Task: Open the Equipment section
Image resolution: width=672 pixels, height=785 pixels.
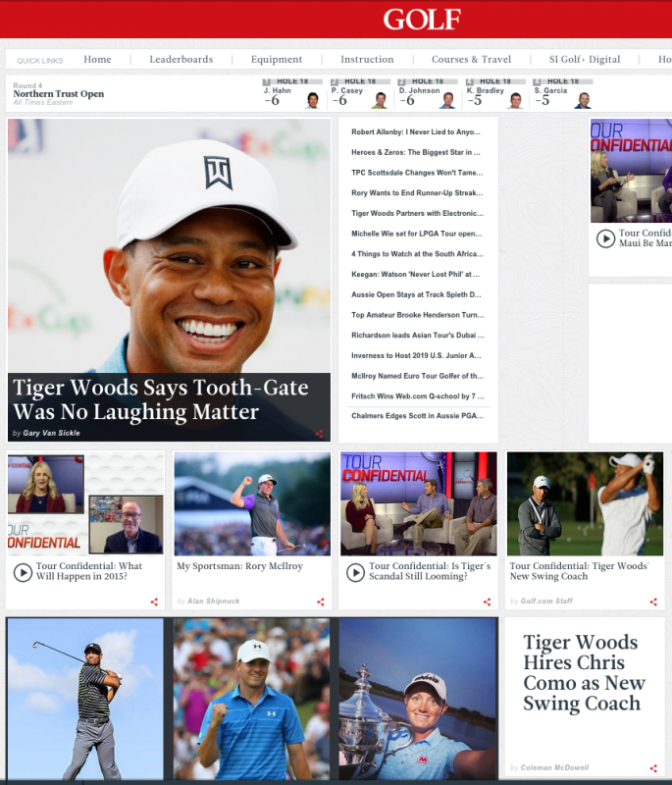Action: (x=277, y=59)
